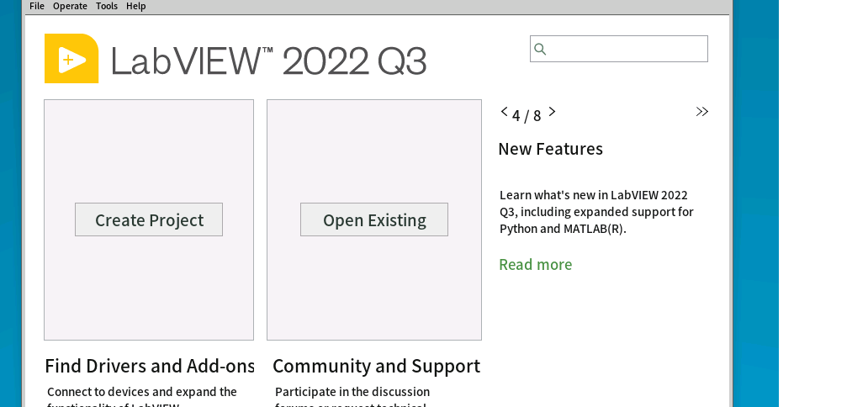
Task: Go to previous news item arrow
Action: (504, 112)
